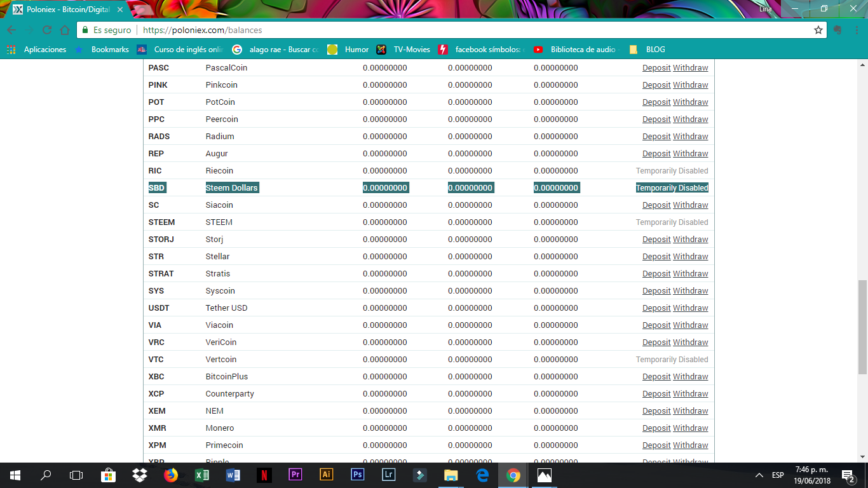Open the BLOG bookmark folder
Image resolution: width=868 pixels, height=488 pixels.
click(647, 50)
